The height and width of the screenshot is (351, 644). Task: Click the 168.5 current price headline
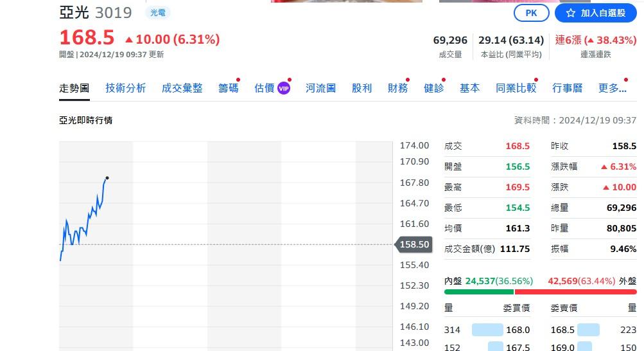(x=87, y=38)
